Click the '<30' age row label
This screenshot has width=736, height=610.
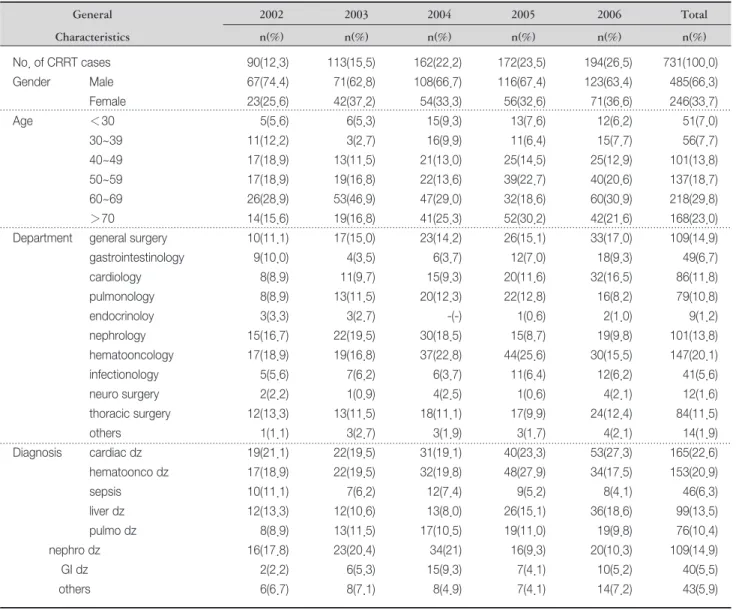point(102,121)
